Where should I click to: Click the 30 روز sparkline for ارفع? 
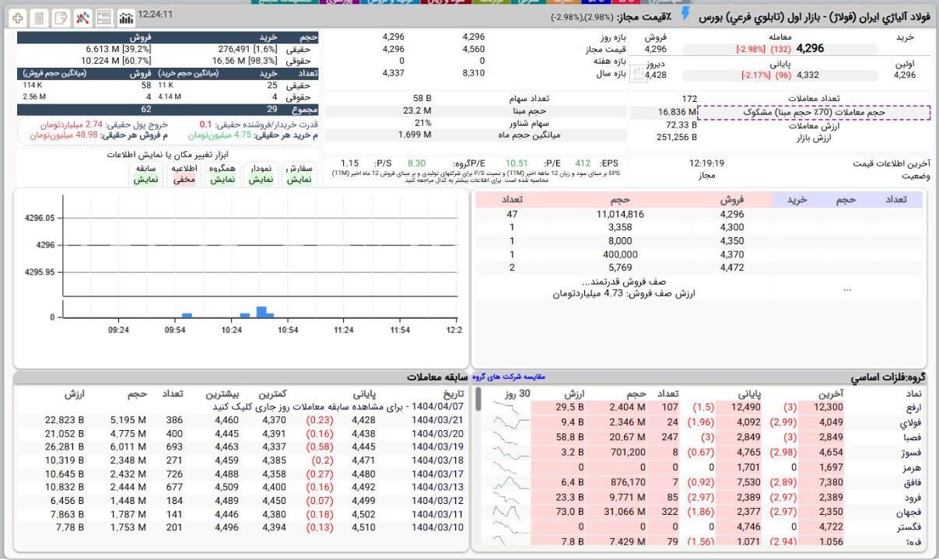(x=510, y=407)
